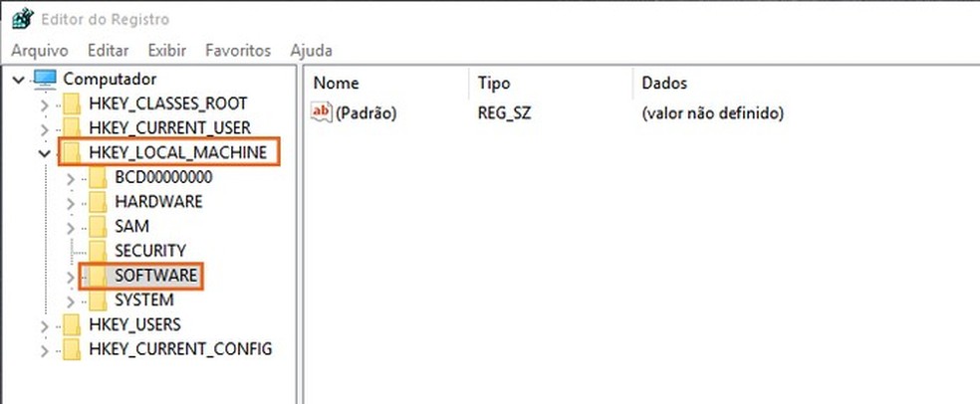Click the BCD00000000 folder icon

coord(98,177)
